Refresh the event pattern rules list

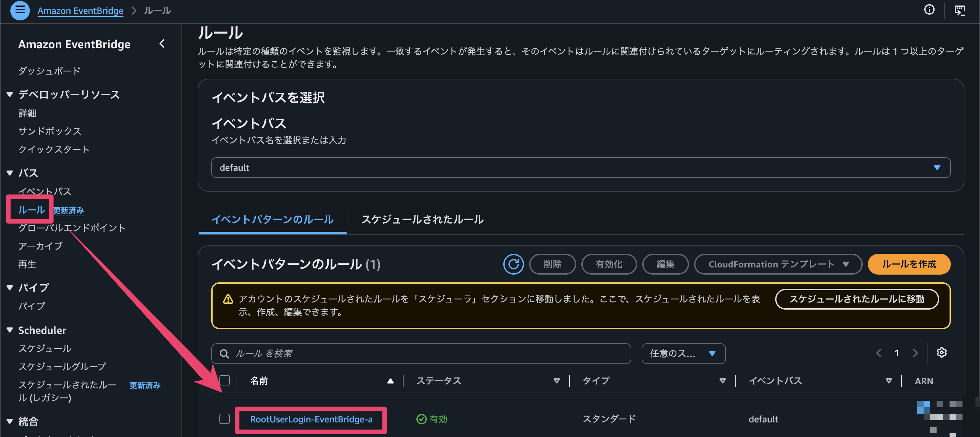[x=513, y=264]
